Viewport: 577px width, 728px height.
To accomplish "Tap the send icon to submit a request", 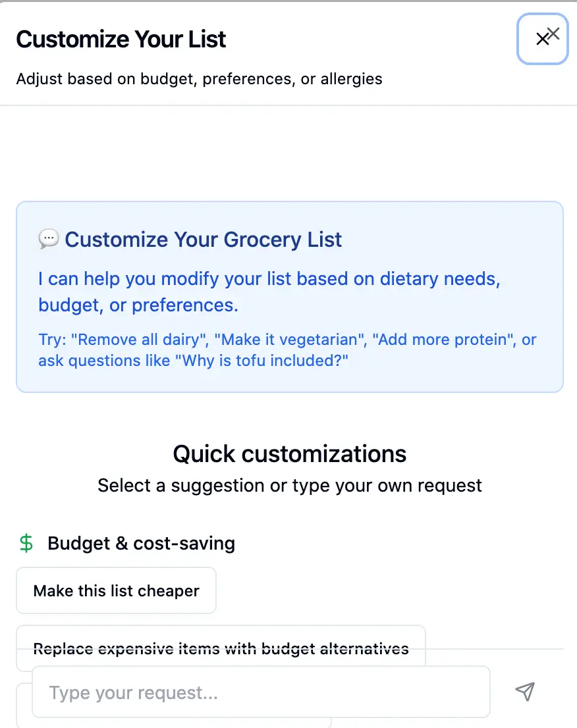I will (524, 692).
